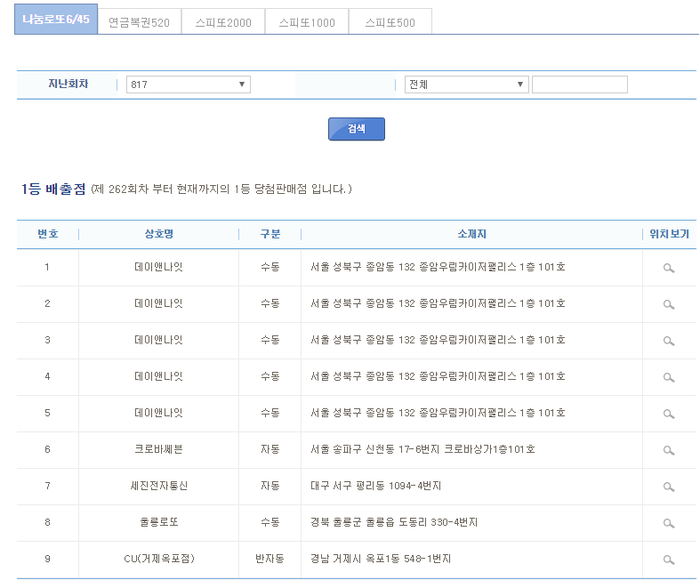The width and height of the screenshot is (700, 588).
Task: Switch to the 연금복권520 tab
Action: tap(139, 22)
